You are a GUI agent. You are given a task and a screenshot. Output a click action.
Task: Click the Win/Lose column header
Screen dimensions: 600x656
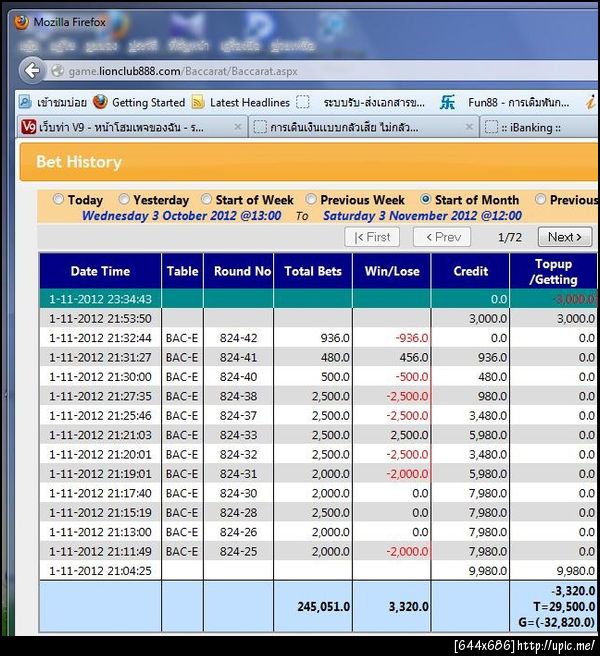click(392, 271)
